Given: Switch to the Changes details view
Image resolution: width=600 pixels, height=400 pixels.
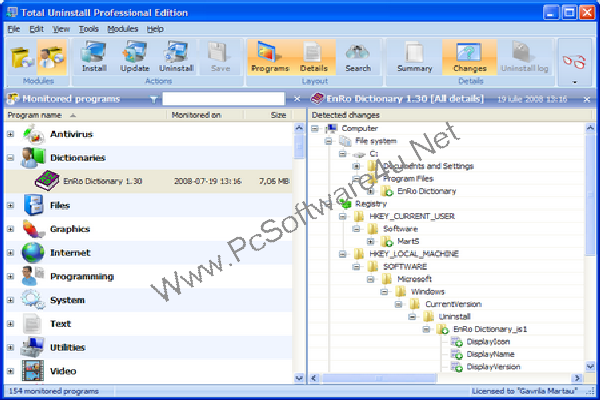Looking at the screenshot, I should (470, 57).
